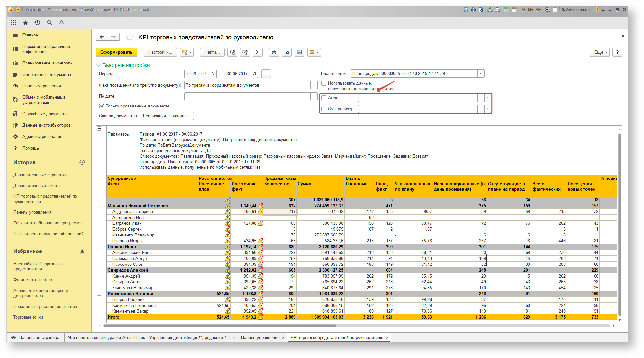The image size is (644, 358).
Task: Click the search magnifier icon in top panel
Action: (49, 22)
